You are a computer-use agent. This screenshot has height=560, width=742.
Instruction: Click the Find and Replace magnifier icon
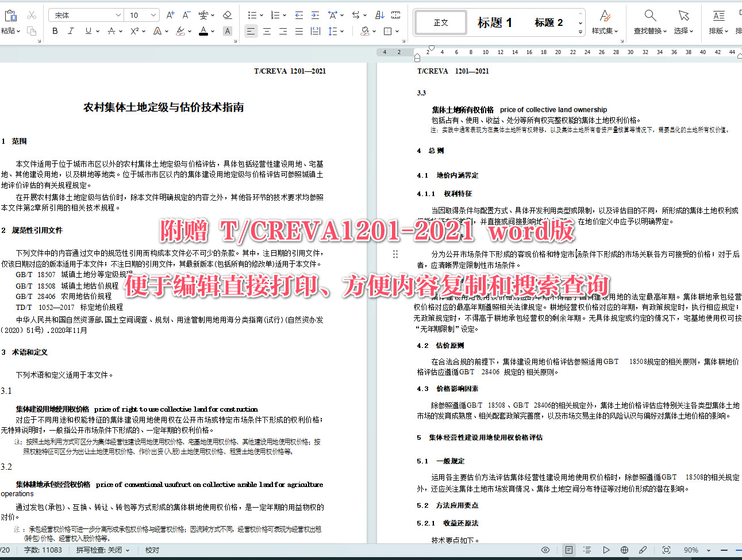tap(650, 16)
